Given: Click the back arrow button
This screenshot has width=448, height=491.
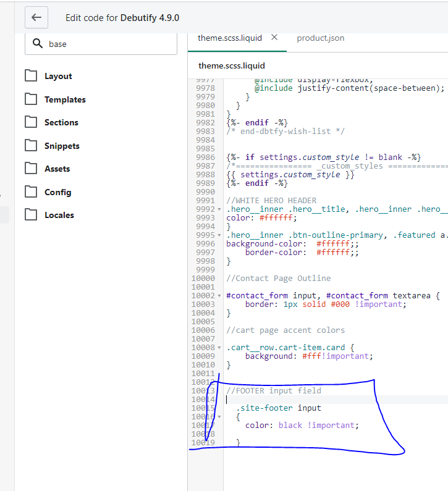Looking at the screenshot, I should [36, 17].
